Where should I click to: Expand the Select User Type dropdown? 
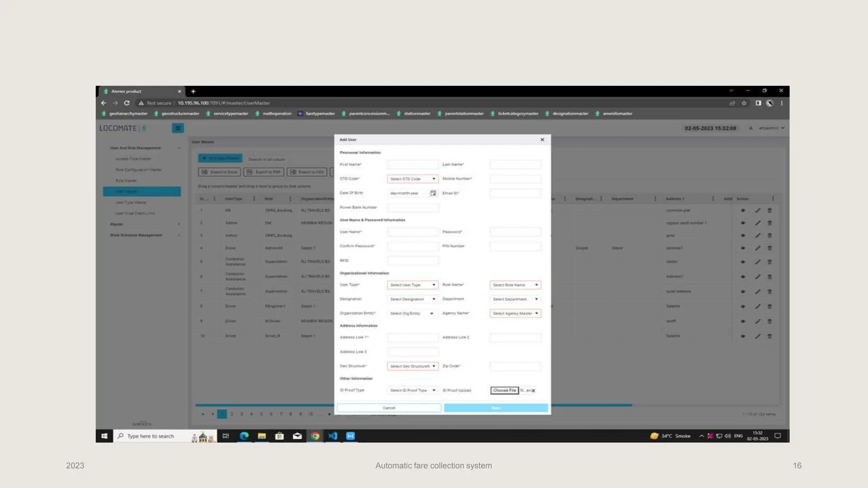point(412,285)
